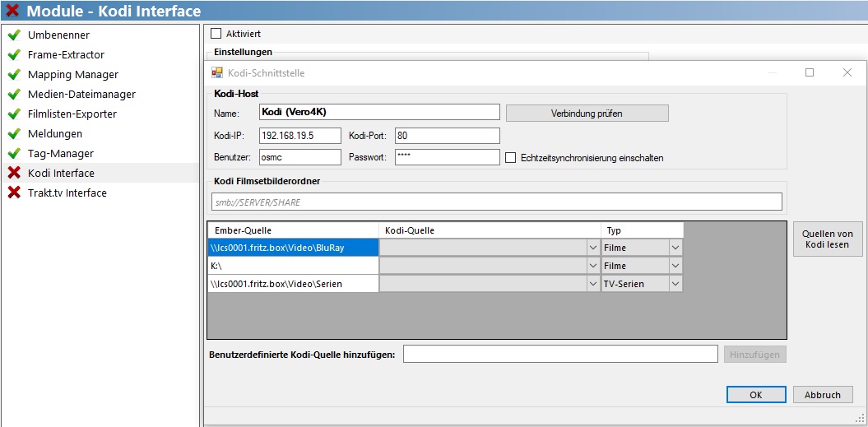Click the Passwort input field
The height and width of the screenshot is (427, 868).
click(448, 157)
